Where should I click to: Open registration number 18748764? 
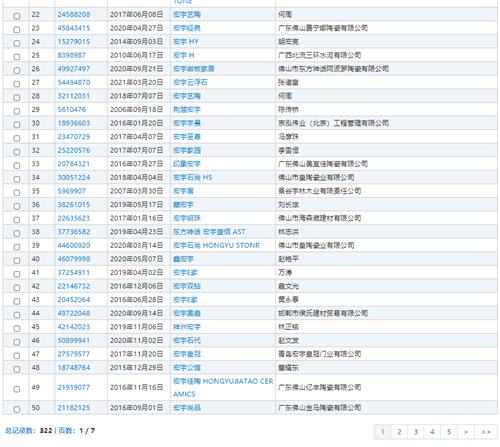74,368
